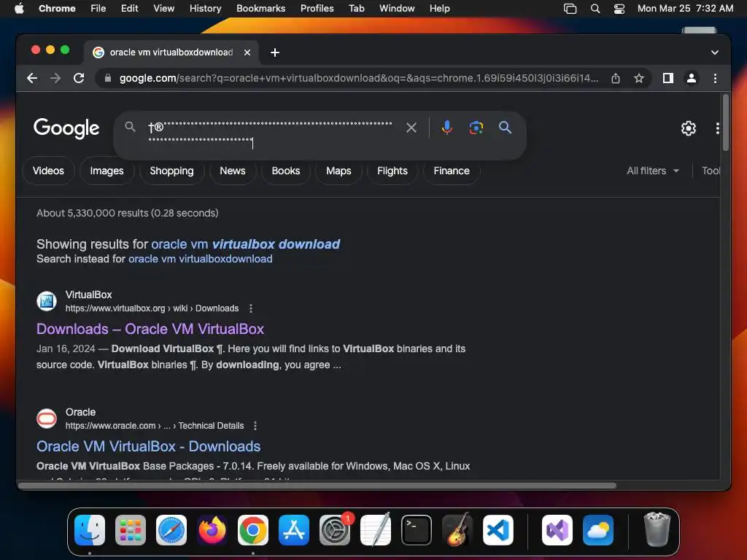Open Google quick settings gear

pyautogui.click(x=688, y=128)
